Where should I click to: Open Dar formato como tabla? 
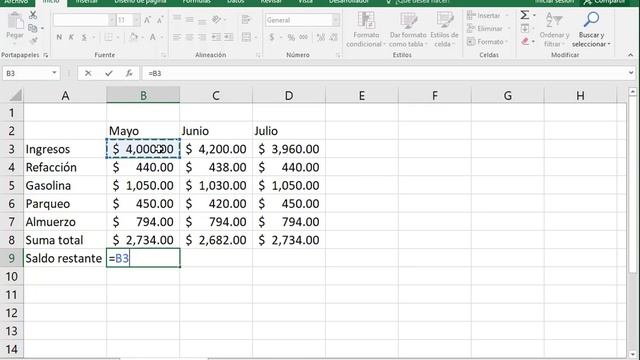[x=408, y=29]
